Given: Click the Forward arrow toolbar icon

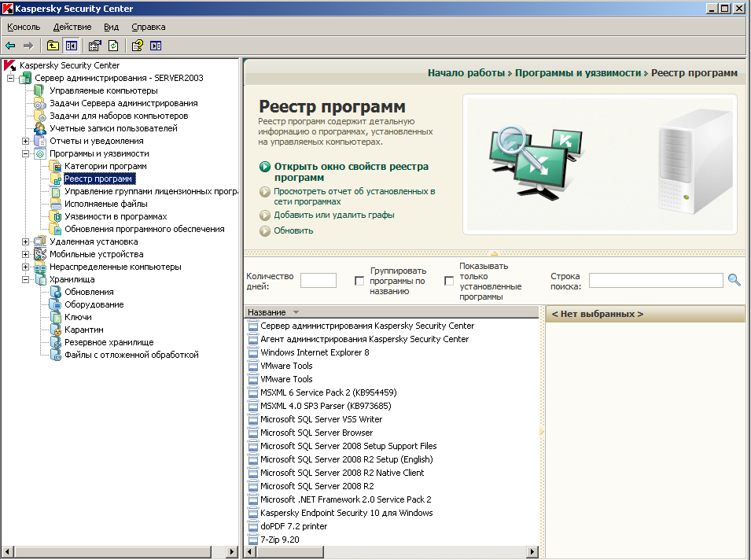Looking at the screenshot, I should [29, 46].
